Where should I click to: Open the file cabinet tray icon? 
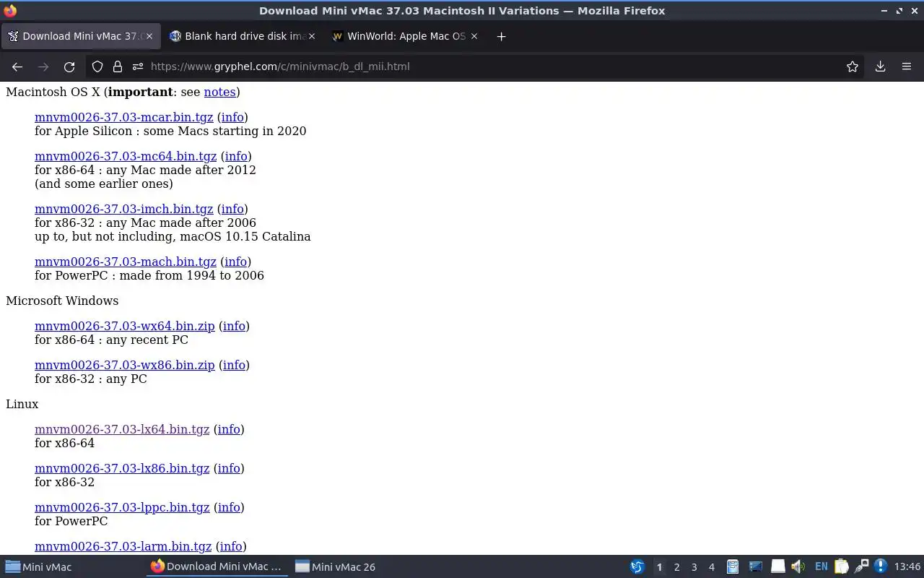pos(732,566)
